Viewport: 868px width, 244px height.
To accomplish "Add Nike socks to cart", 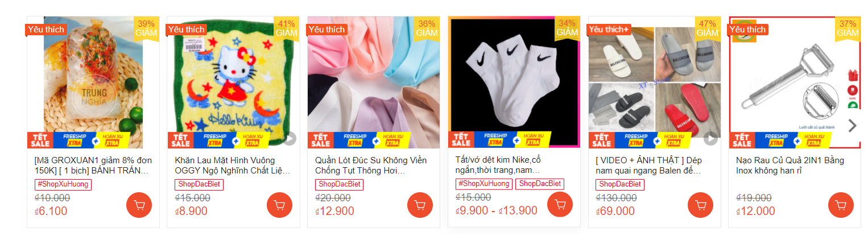I will pos(560,205).
